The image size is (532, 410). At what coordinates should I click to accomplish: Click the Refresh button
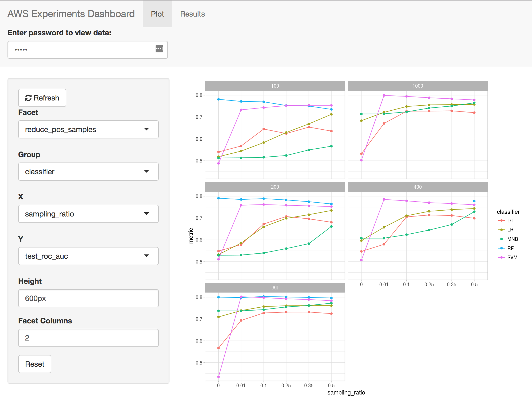[x=42, y=98]
